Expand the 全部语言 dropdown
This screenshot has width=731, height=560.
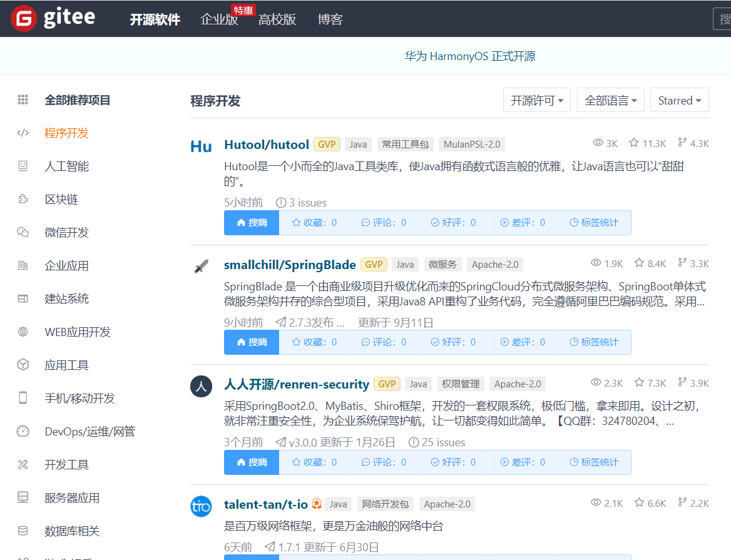click(610, 100)
